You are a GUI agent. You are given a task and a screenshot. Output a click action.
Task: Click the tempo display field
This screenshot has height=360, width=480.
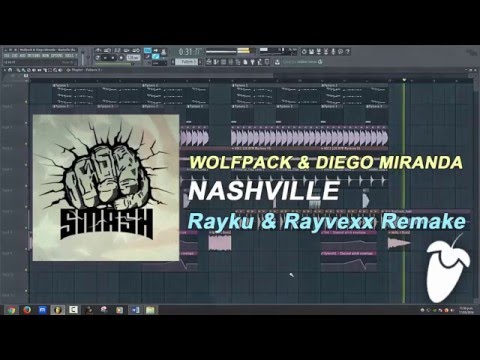(x=133, y=58)
